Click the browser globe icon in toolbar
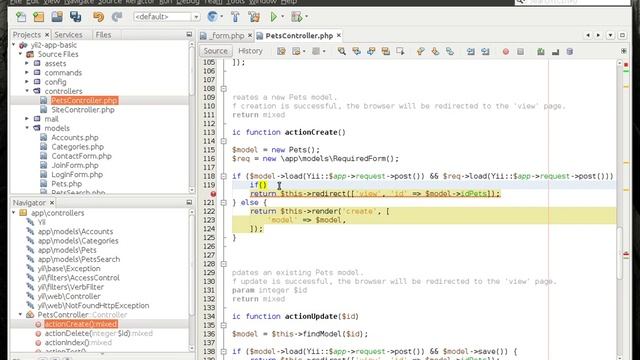Viewport: 640px width, 360px height. (212, 17)
